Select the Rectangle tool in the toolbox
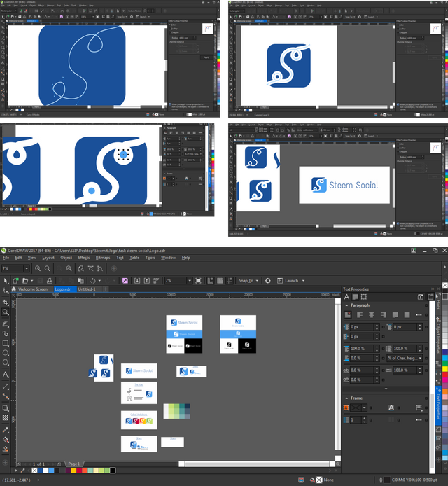 click(x=6, y=343)
